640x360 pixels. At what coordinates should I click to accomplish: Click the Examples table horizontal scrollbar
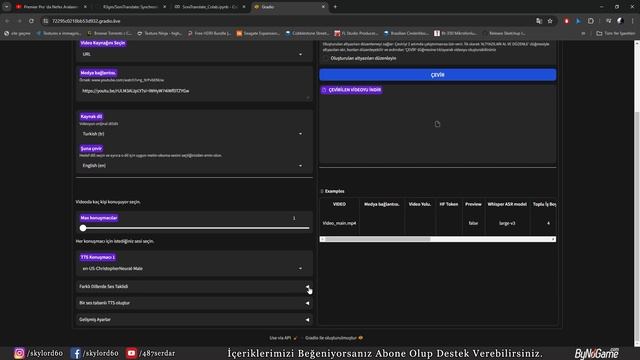pos(378,239)
